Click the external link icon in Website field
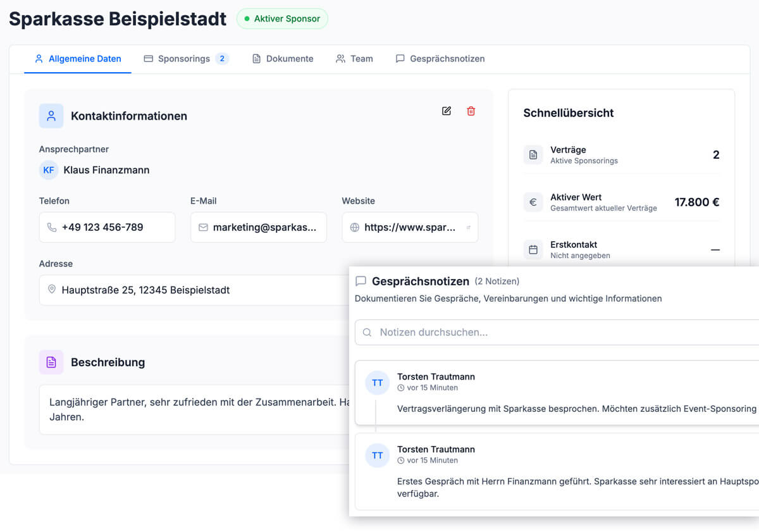This screenshot has height=532, width=759. [x=468, y=228]
